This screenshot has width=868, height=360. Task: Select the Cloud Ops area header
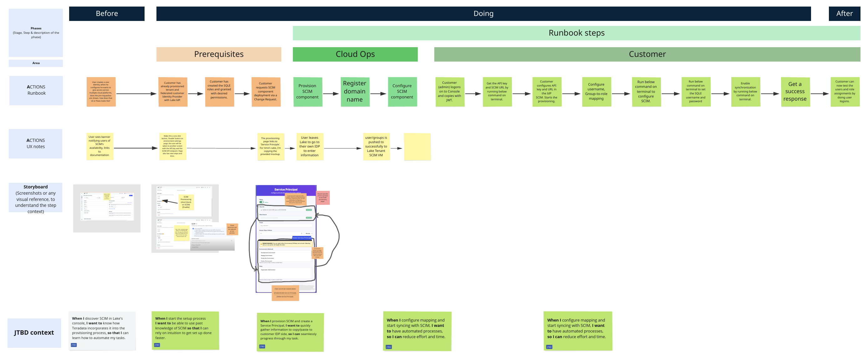tap(355, 54)
